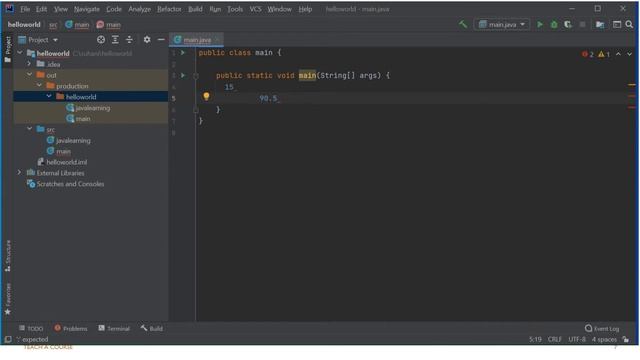
Task: Collapse the selected helloworld output folder
Action: click(x=49, y=96)
